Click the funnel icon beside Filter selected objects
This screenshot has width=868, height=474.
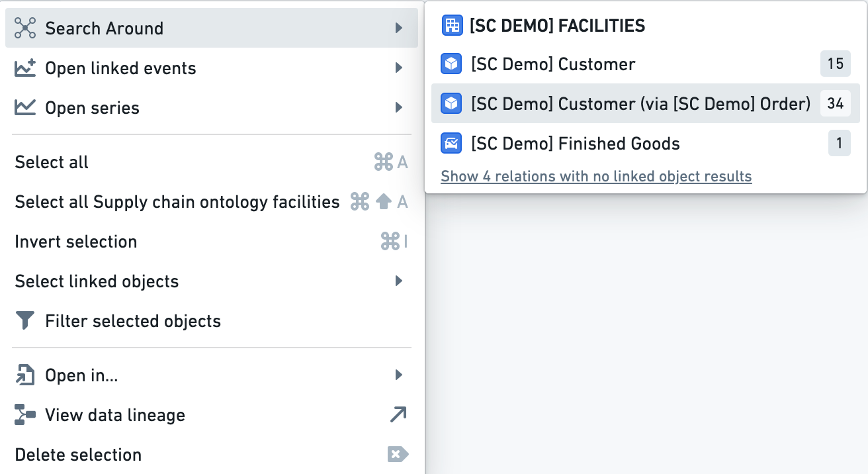pos(24,321)
